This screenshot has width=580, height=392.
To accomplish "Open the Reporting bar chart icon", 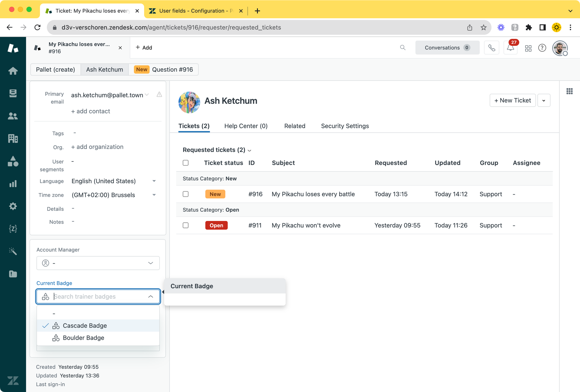I will tap(13, 184).
